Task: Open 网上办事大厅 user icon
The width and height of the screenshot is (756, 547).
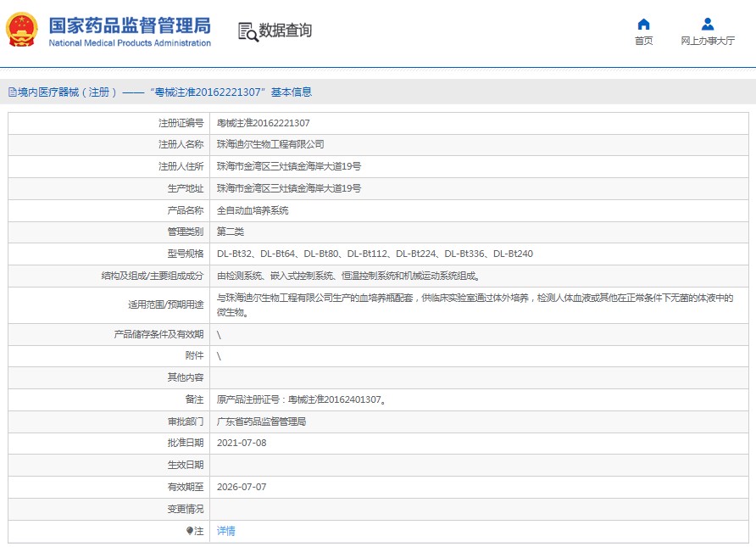Action: (708, 24)
